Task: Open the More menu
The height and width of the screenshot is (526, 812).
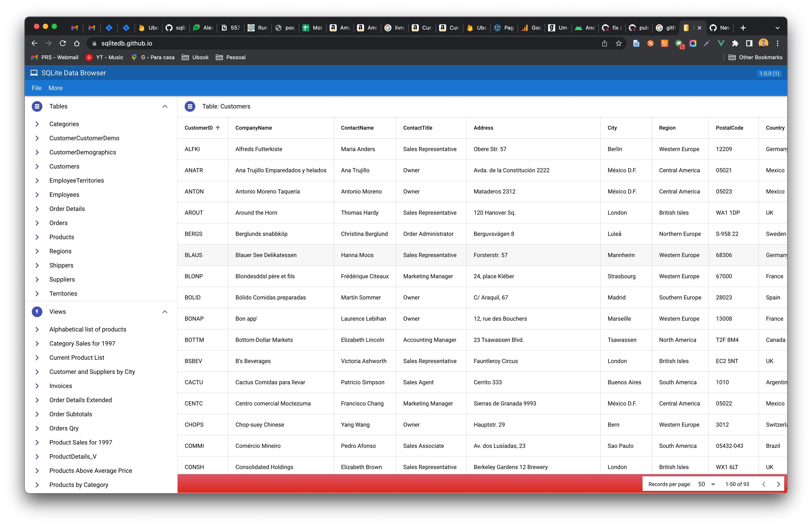Action: (55, 88)
